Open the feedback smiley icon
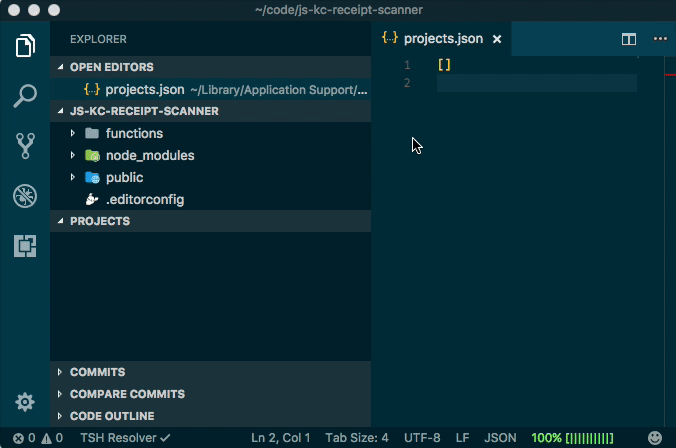This screenshot has height=448, width=676. (x=655, y=438)
